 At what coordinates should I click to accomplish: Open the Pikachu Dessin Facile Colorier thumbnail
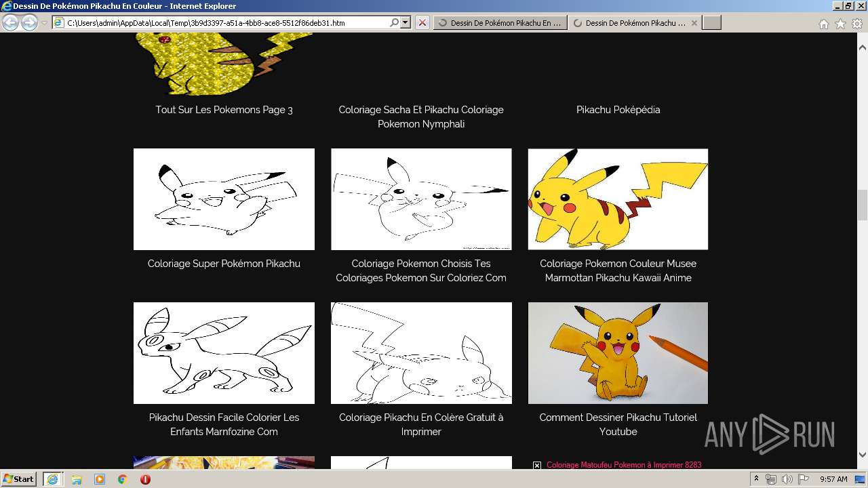224,353
